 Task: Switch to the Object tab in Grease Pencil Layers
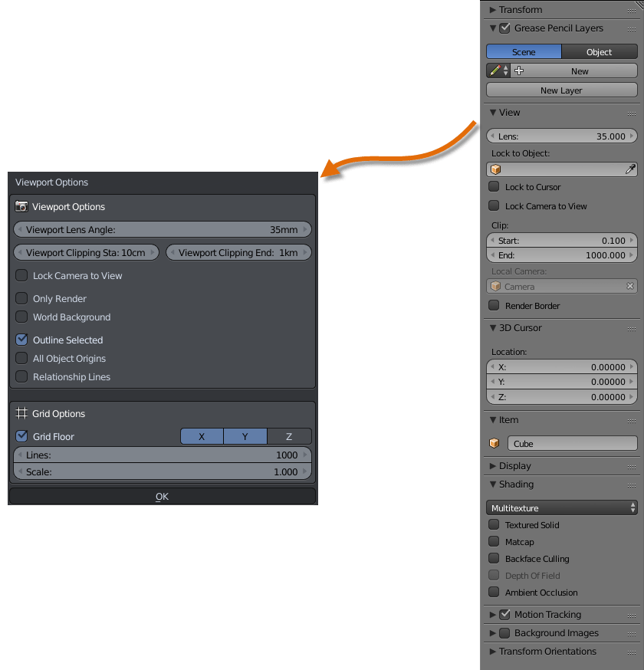600,51
